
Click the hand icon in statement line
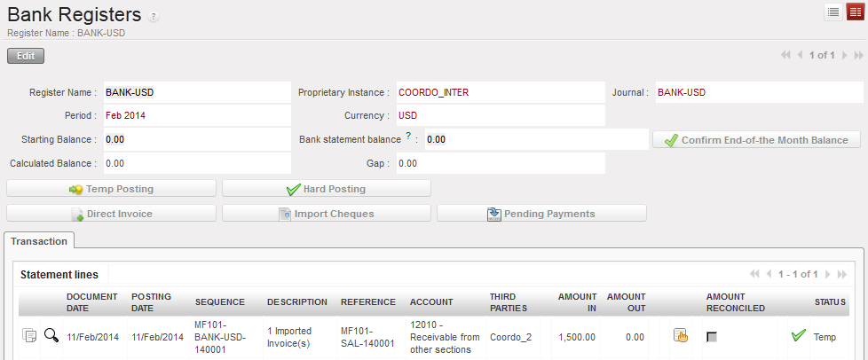tap(681, 335)
